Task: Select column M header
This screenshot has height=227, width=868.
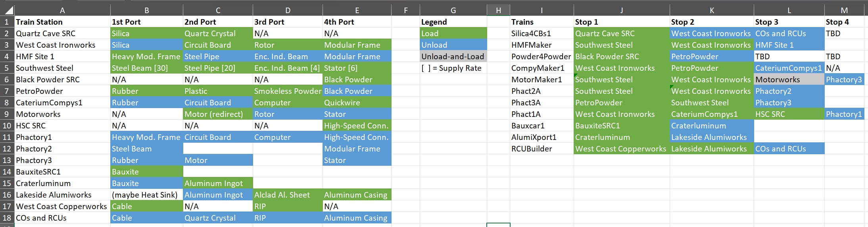Action: coord(844,10)
